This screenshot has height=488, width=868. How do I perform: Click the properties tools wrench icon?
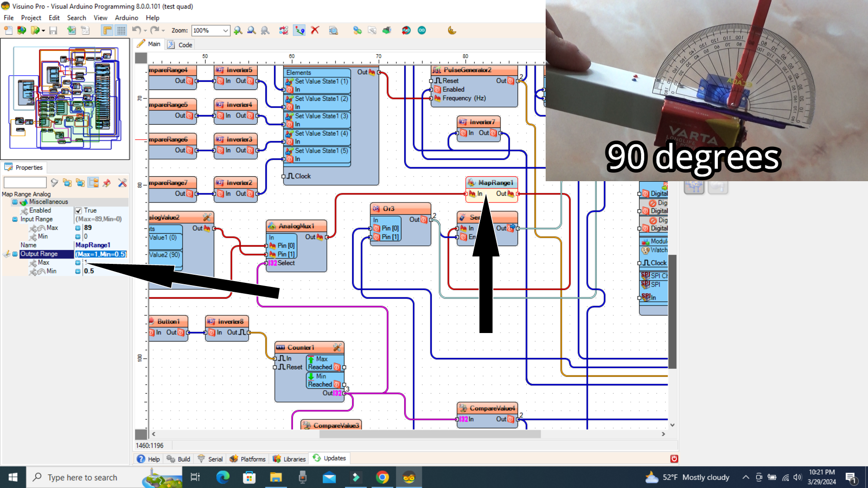point(122,183)
